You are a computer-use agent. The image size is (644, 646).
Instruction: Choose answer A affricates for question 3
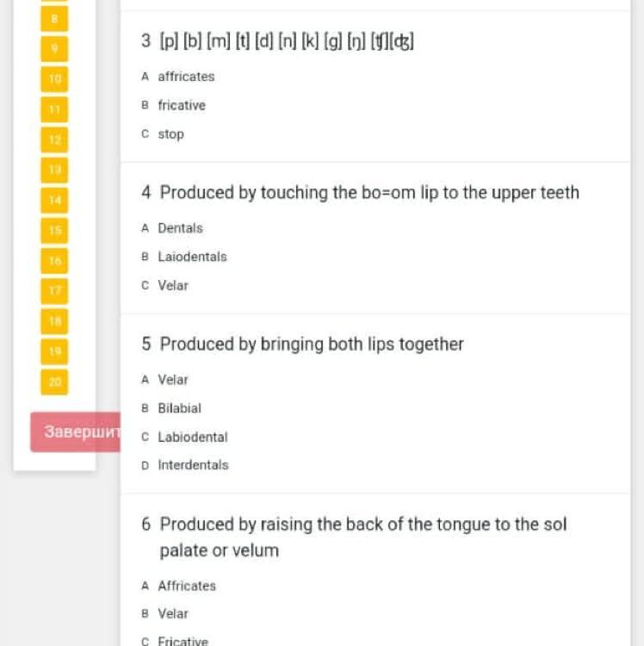(x=185, y=77)
